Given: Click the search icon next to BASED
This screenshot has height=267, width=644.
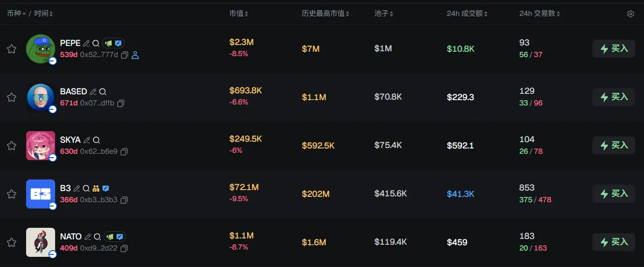Looking at the screenshot, I should coord(102,91).
